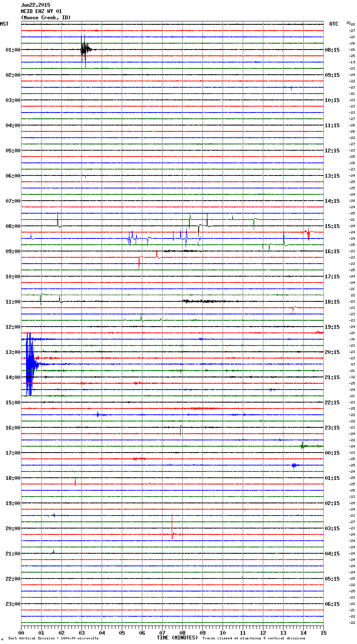The width and height of the screenshot is (357, 644).
Task: Click the 15 minute tick on the bottom axis
Action: [x=323, y=633]
